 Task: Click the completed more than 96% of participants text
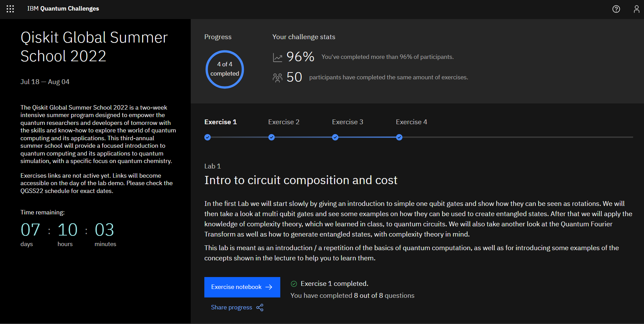388,57
